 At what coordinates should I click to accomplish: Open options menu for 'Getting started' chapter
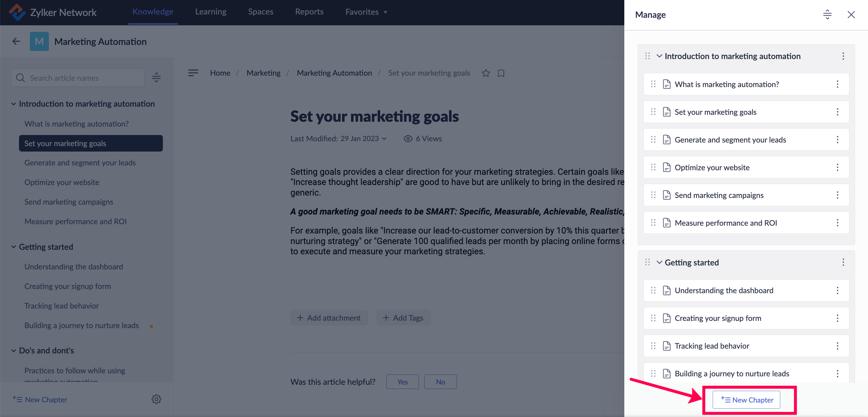843,262
